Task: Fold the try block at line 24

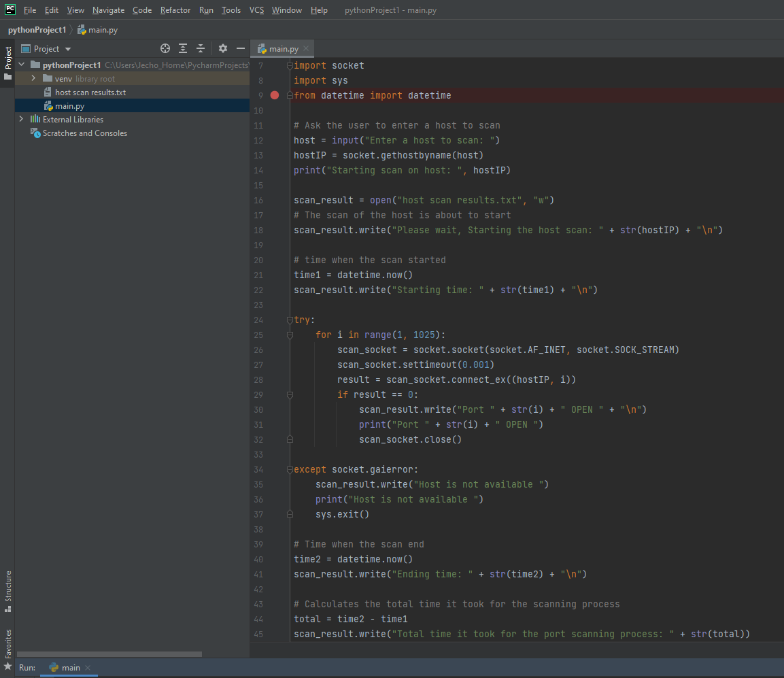Action: click(x=290, y=320)
